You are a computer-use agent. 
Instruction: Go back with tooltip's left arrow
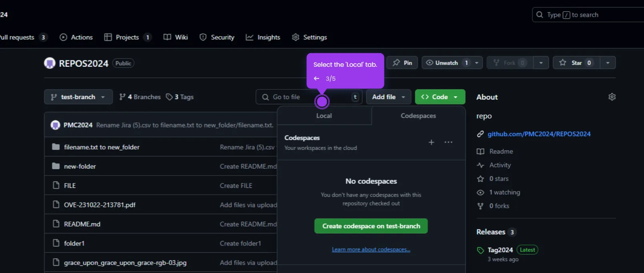pyautogui.click(x=316, y=78)
